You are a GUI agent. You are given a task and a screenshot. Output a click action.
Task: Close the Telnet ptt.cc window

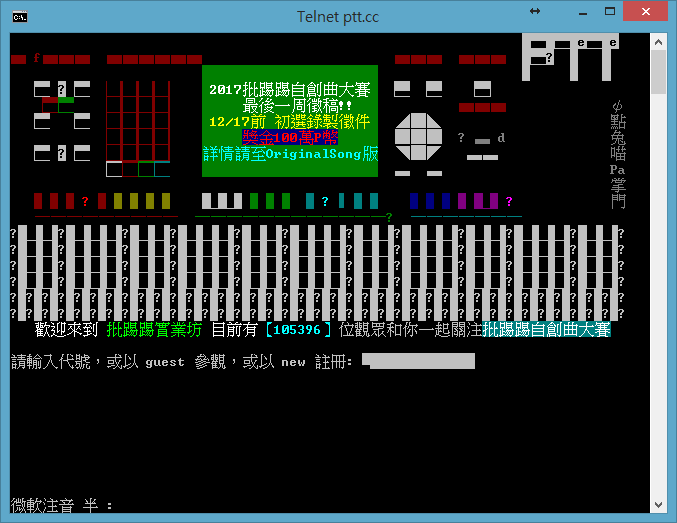click(x=645, y=11)
